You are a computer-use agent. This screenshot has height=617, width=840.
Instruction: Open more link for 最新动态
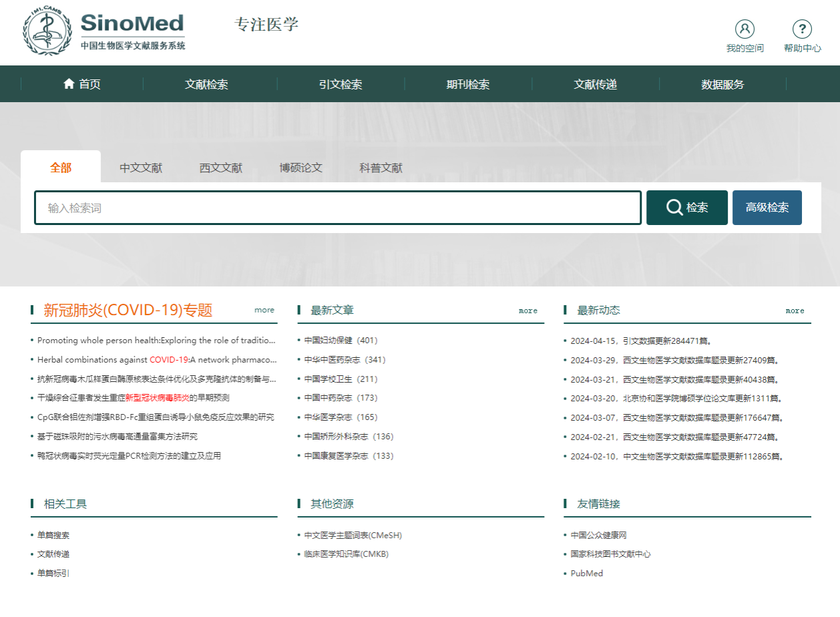(795, 311)
